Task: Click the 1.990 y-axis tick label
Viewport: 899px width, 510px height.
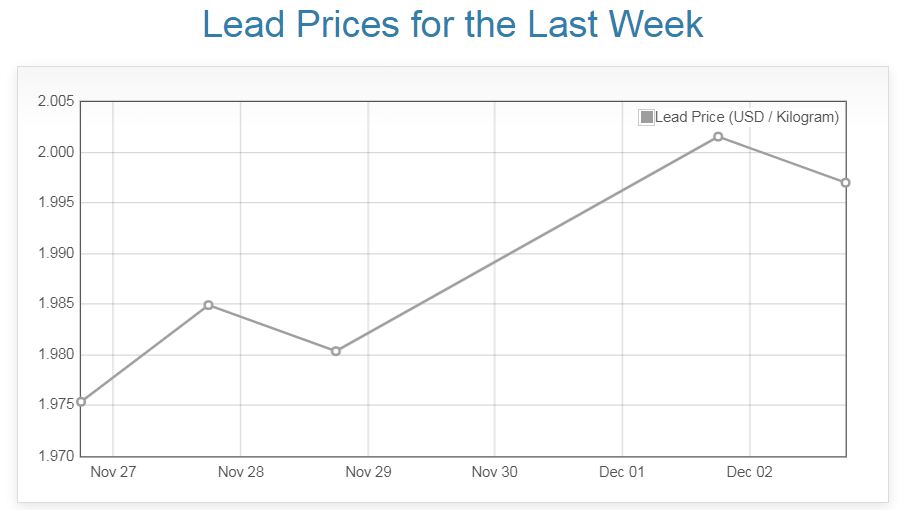Action: click(55, 254)
